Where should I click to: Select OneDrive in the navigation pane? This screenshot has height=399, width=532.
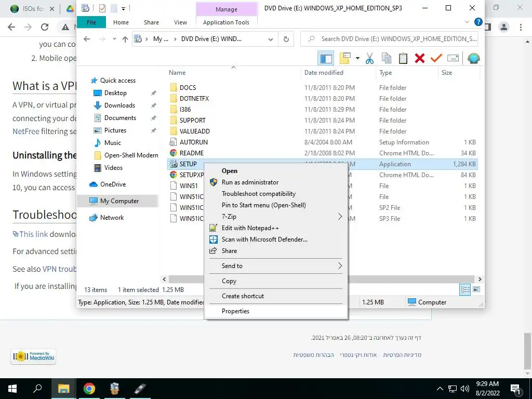tap(113, 184)
